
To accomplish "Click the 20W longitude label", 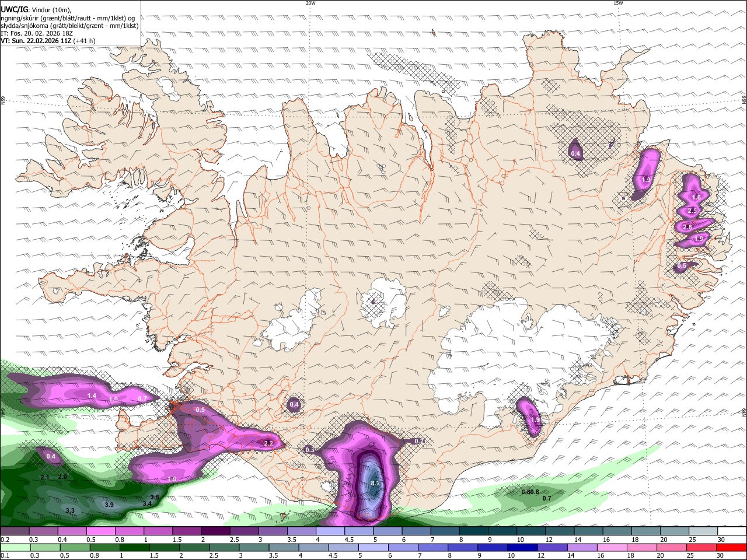I will (310, 3).
